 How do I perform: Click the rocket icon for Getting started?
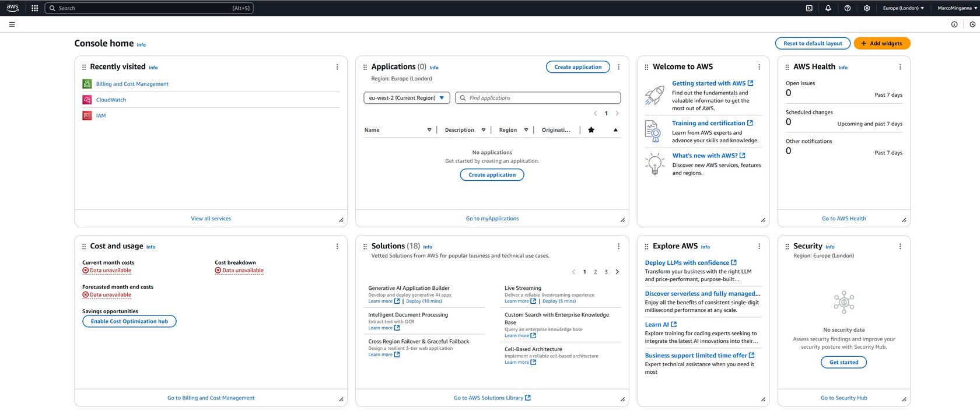click(x=654, y=95)
